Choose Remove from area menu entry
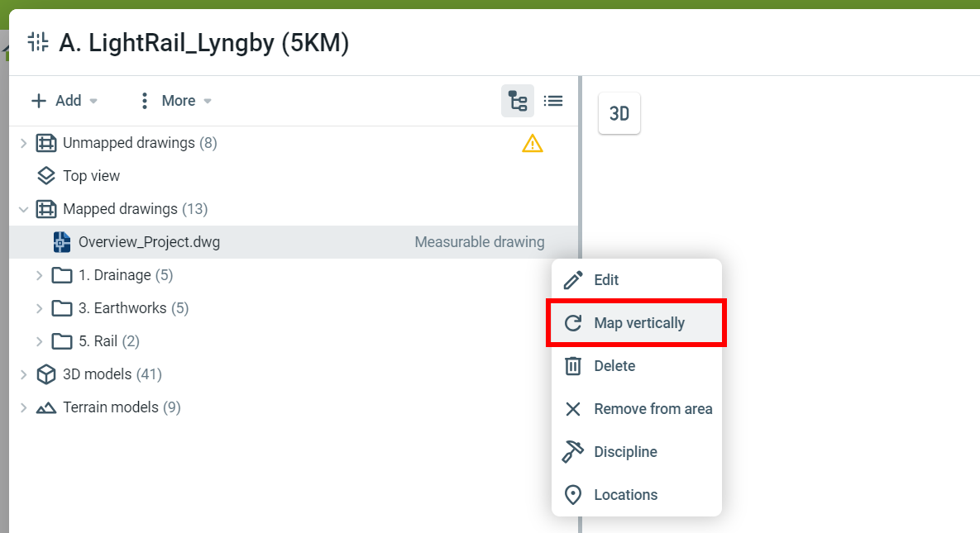 652,409
